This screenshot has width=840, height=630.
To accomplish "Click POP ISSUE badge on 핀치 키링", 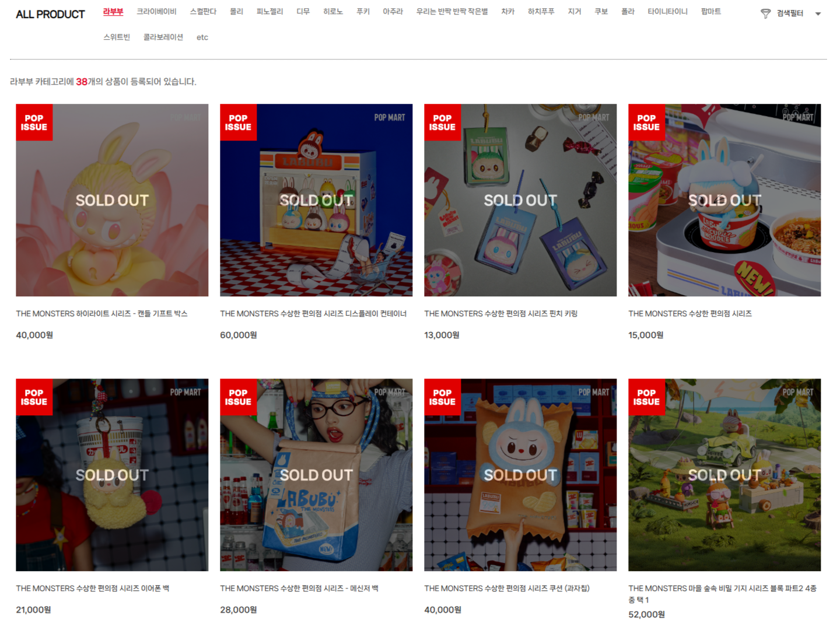I will (x=442, y=123).
